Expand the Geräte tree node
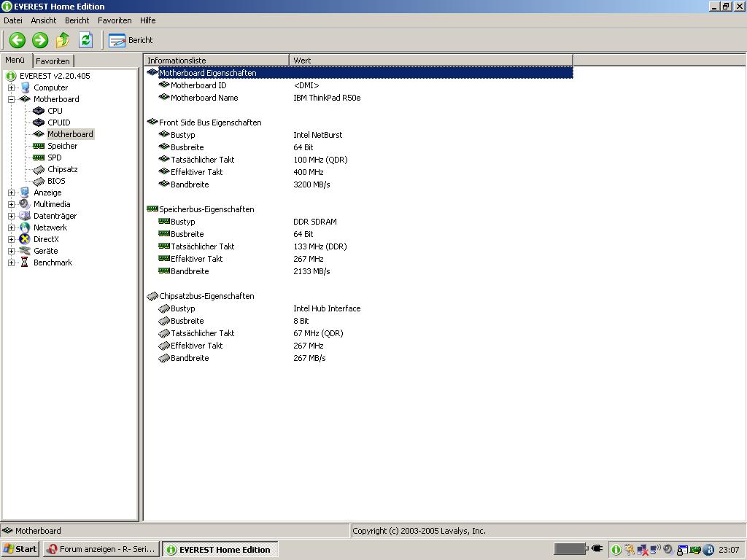The height and width of the screenshot is (560, 747). click(x=12, y=251)
